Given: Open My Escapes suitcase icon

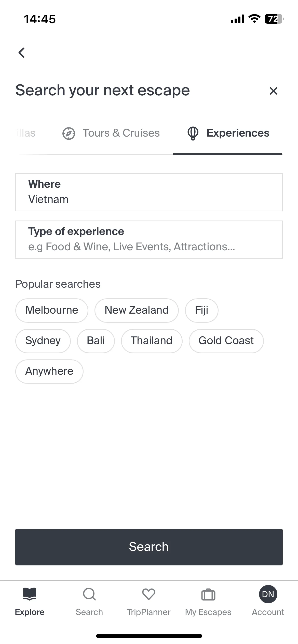Looking at the screenshot, I should tap(208, 594).
